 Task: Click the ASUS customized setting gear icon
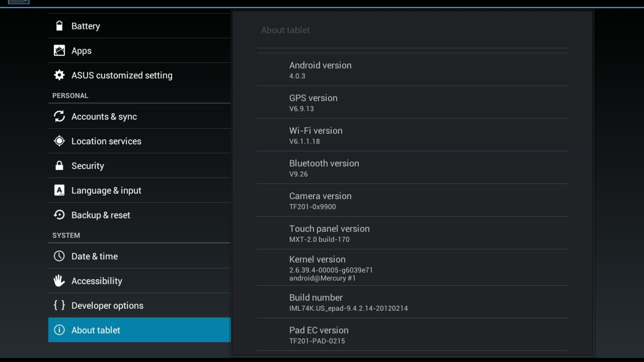(59, 75)
